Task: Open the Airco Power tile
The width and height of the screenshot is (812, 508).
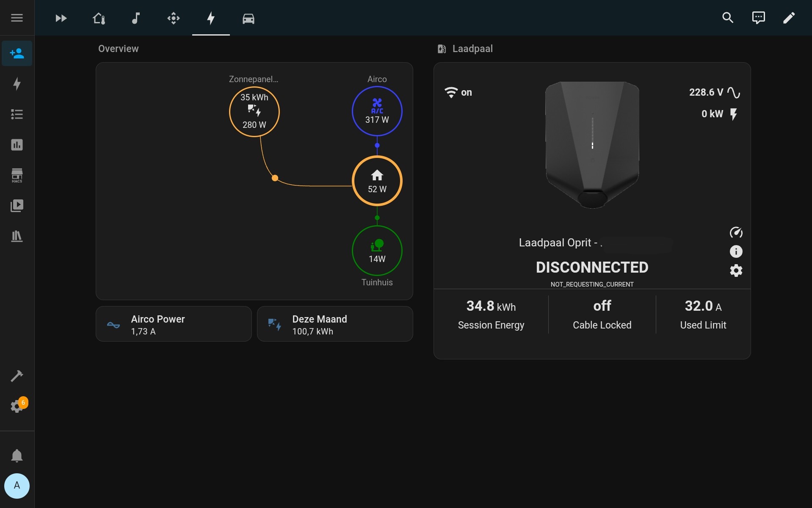Action: tap(174, 324)
